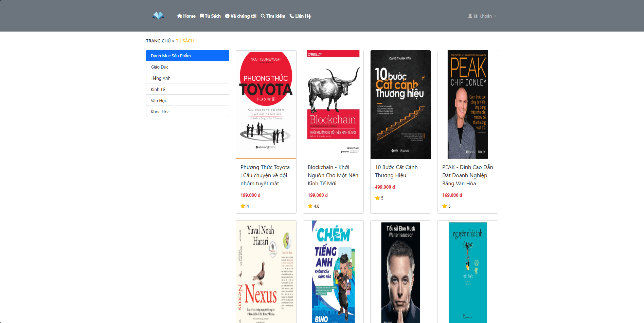Click the info icon beside Về chúng tôi
Viewport: 644px width, 323px height.
[227, 16]
